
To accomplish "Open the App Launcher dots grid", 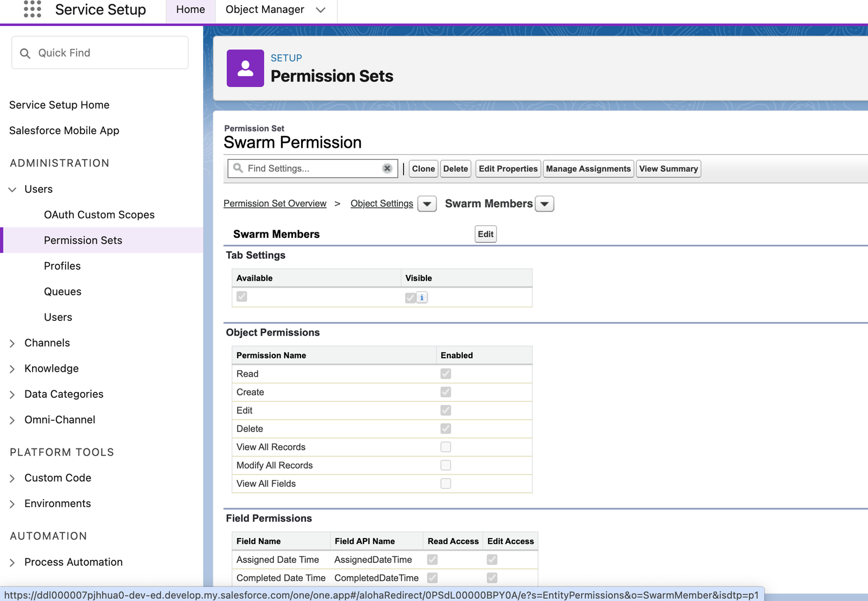I will (33, 9).
